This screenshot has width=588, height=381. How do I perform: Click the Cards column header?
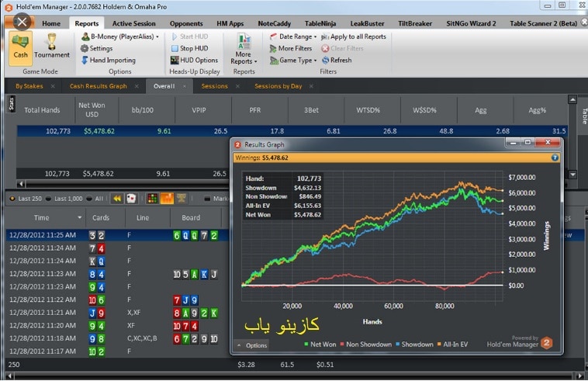(x=105, y=217)
